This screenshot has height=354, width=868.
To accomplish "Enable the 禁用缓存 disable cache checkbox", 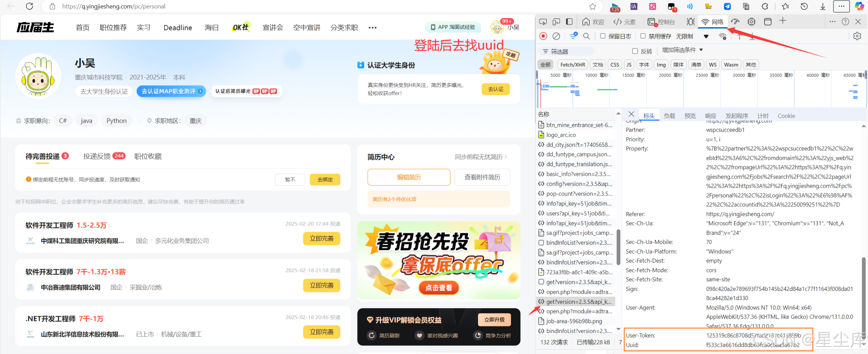I will pyautogui.click(x=643, y=36).
